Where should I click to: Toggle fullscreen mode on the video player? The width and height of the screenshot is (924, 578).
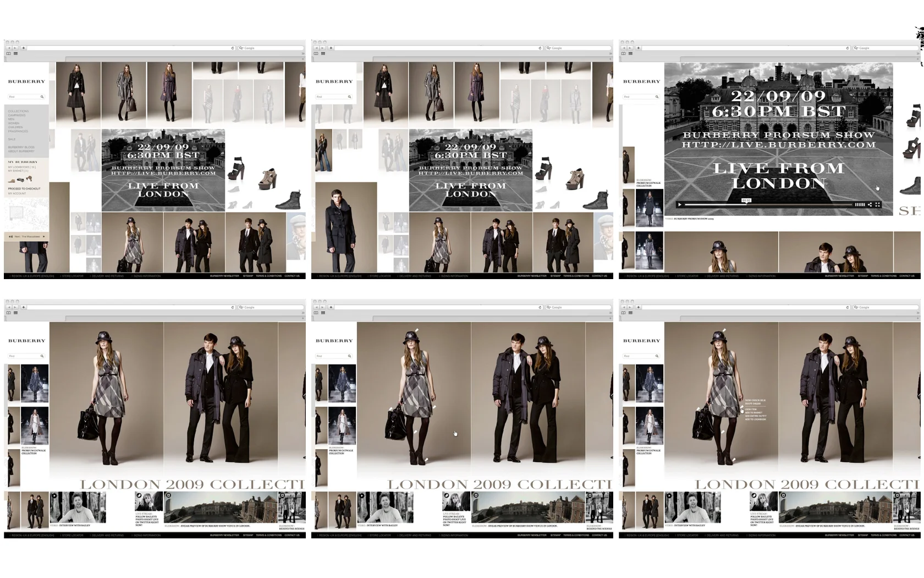[x=878, y=205]
